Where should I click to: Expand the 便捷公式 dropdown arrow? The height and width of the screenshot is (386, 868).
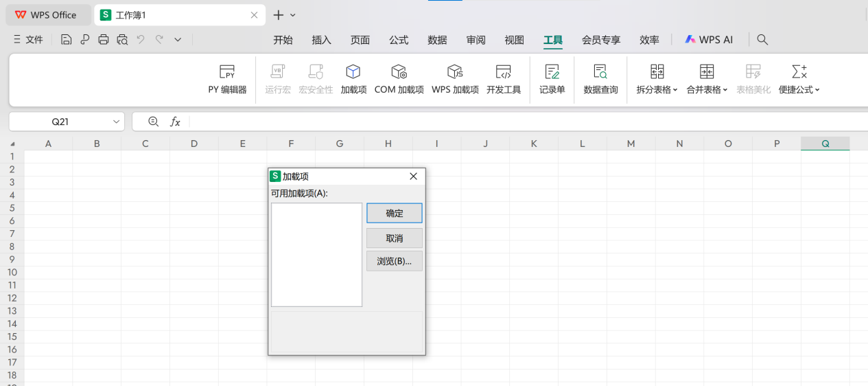click(x=817, y=90)
